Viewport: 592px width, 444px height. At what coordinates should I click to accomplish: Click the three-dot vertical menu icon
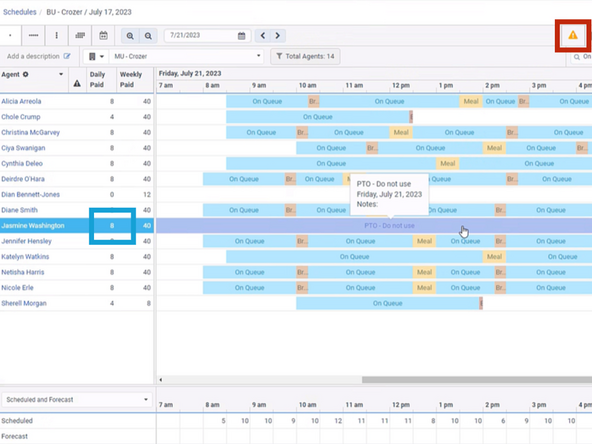pyautogui.click(x=56, y=35)
